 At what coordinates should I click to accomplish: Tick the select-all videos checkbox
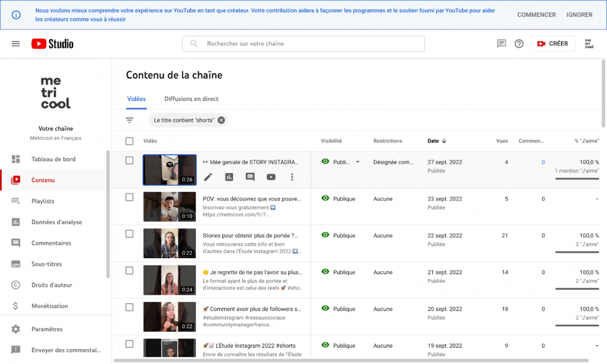point(129,141)
